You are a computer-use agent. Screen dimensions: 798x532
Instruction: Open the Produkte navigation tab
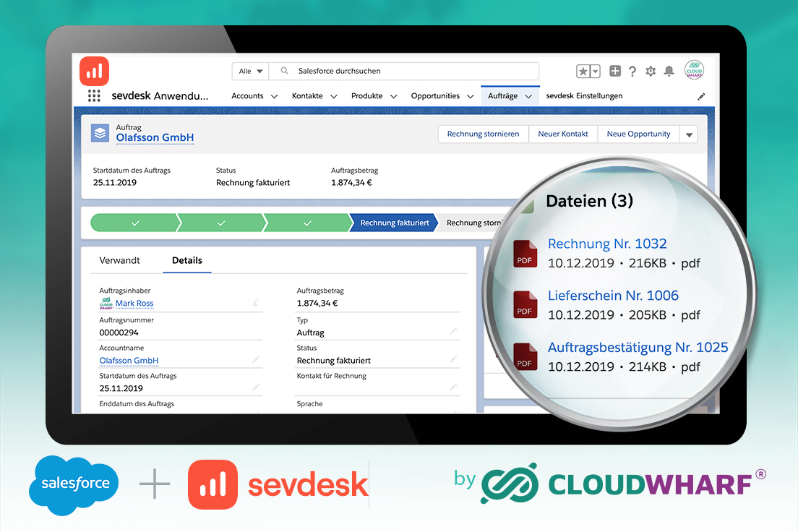pyautogui.click(x=367, y=95)
